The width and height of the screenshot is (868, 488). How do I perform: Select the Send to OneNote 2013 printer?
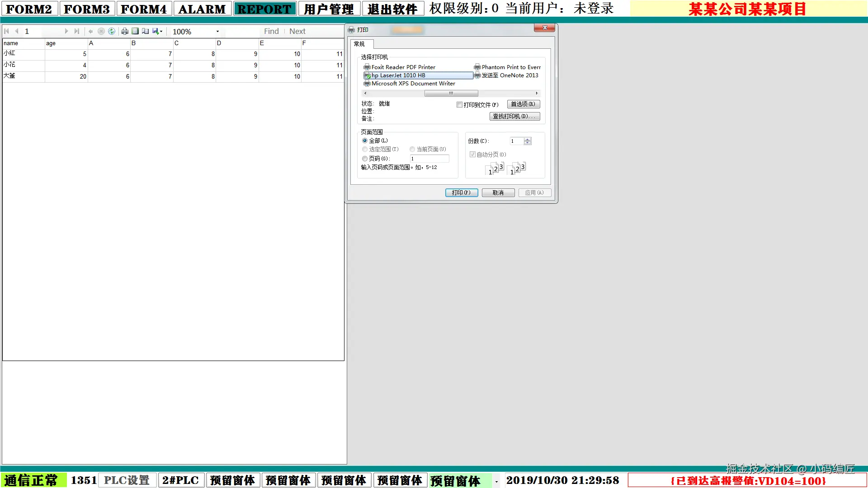click(x=509, y=75)
